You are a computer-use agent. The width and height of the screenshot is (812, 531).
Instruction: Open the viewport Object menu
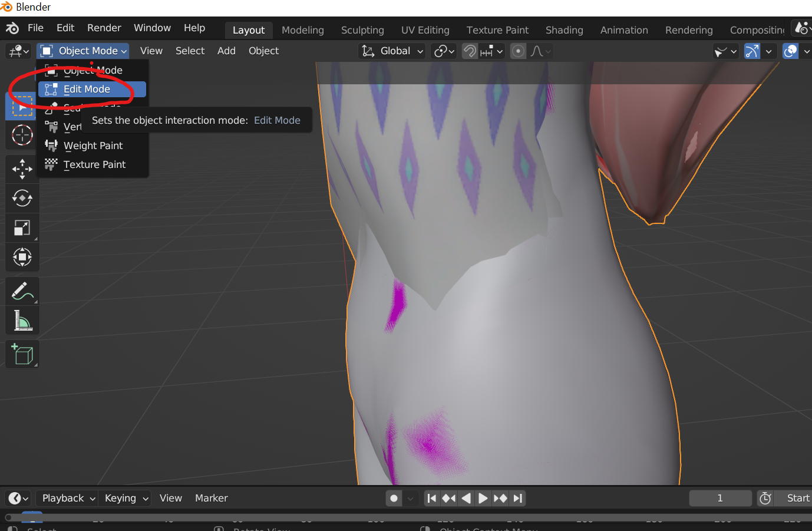click(x=263, y=51)
